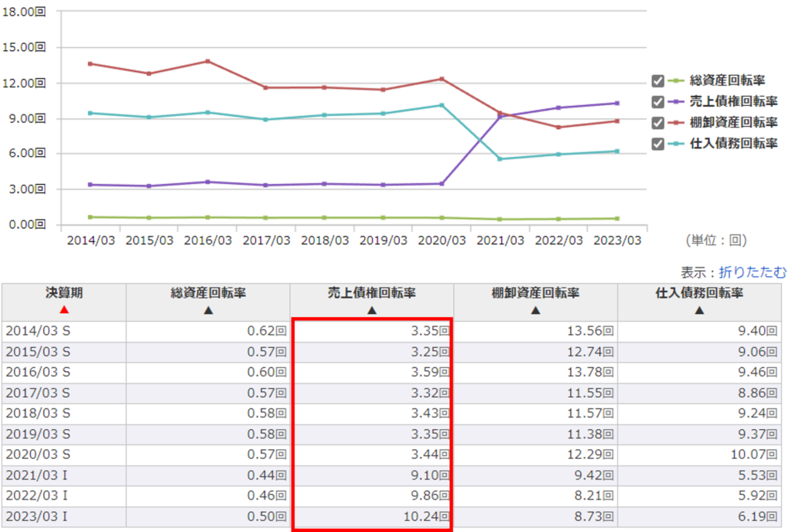Click the red sort arrow under 決算期
This screenshot has width=792, height=532.
point(64,310)
